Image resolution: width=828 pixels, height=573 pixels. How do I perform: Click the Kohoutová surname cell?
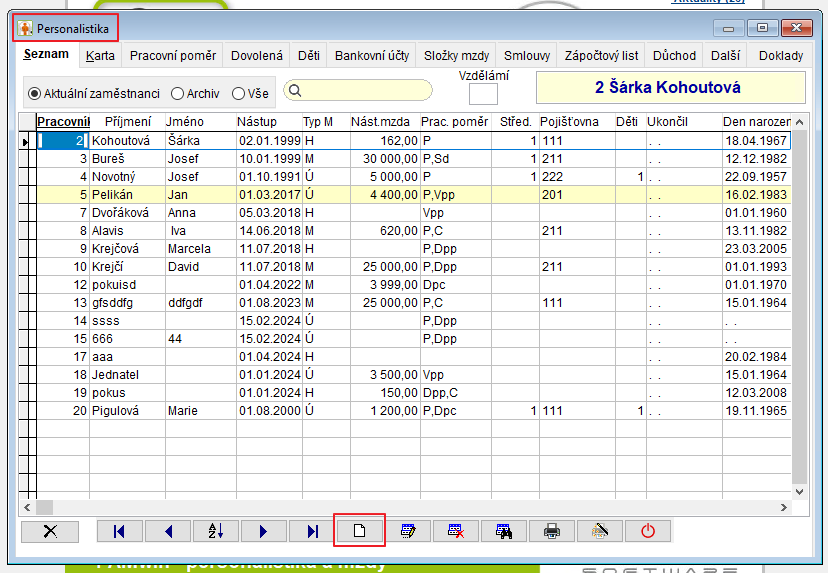point(127,141)
